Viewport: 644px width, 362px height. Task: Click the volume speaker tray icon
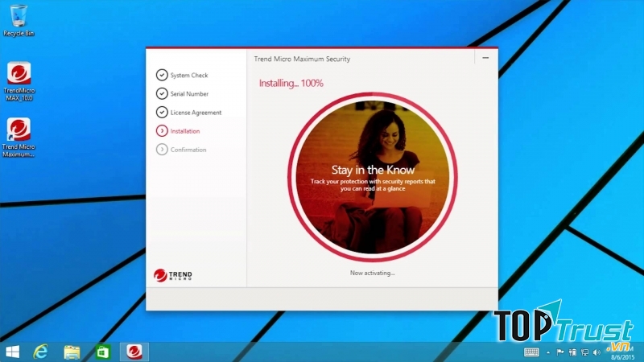(597, 352)
